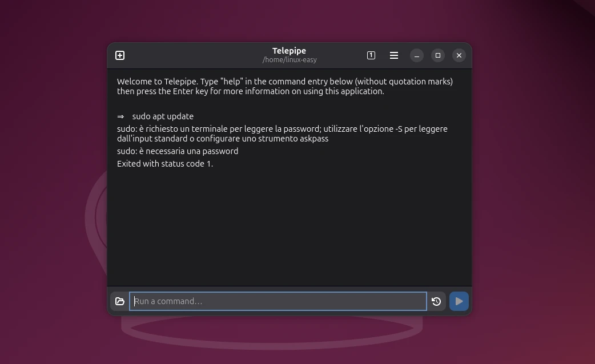Maximize the Telepipe window
This screenshot has width=595, height=364.
pyautogui.click(x=438, y=55)
